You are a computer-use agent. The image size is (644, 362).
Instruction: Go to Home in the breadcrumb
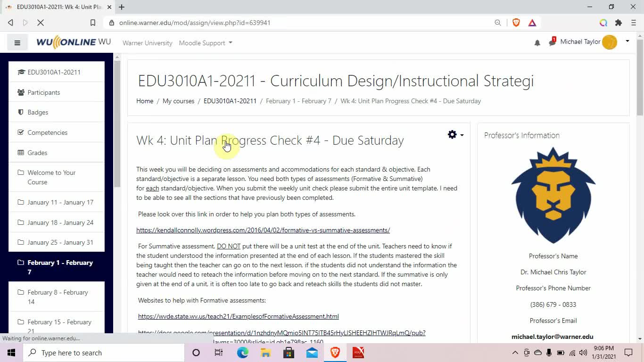tap(145, 101)
